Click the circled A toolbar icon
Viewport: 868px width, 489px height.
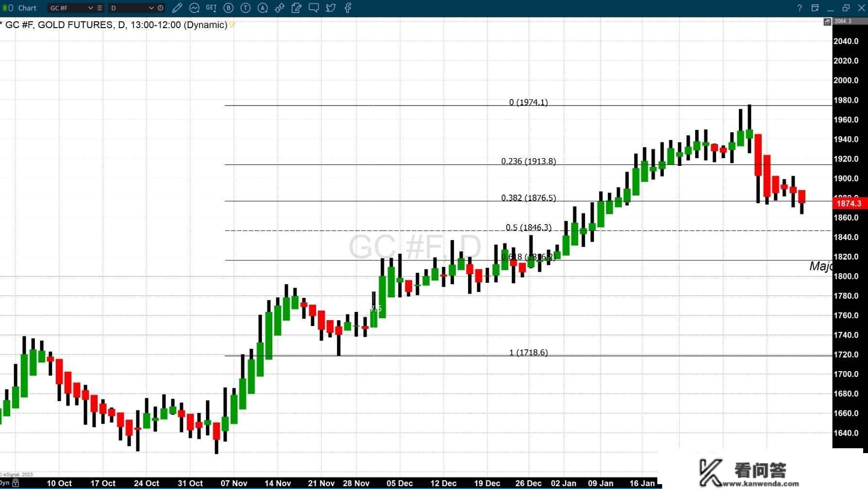coord(263,8)
